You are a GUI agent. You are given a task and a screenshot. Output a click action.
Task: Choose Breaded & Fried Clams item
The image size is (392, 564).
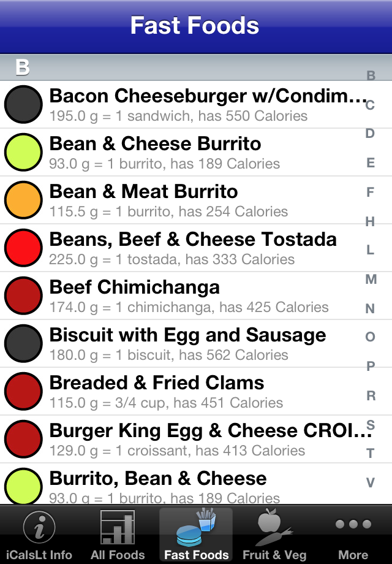[x=184, y=391]
